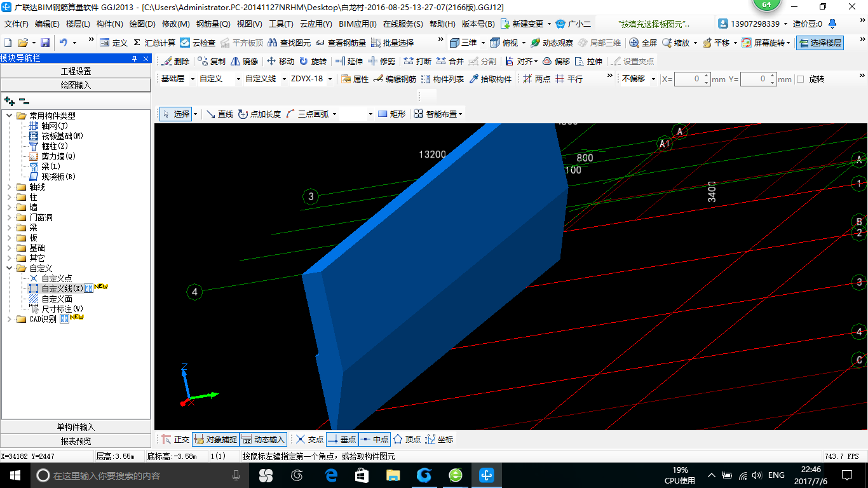
Task: Toggle 中点 midpoint snap
Action: (374, 439)
